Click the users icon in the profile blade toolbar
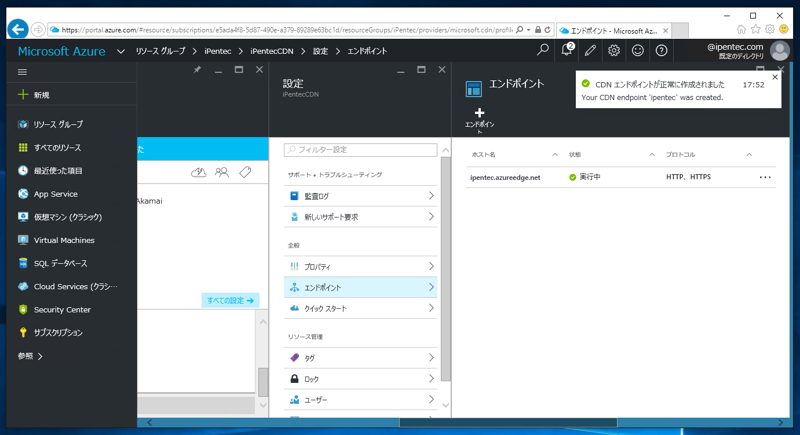The image size is (800, 435). point(221,172)
